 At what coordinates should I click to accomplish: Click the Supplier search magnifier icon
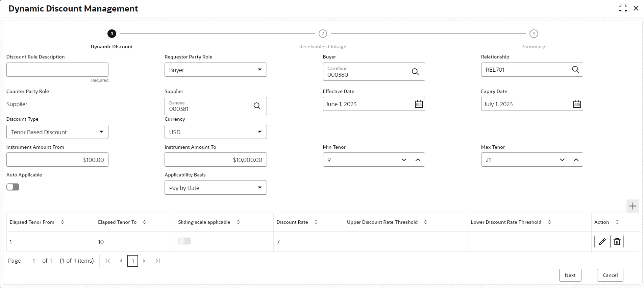coord(257,106)
